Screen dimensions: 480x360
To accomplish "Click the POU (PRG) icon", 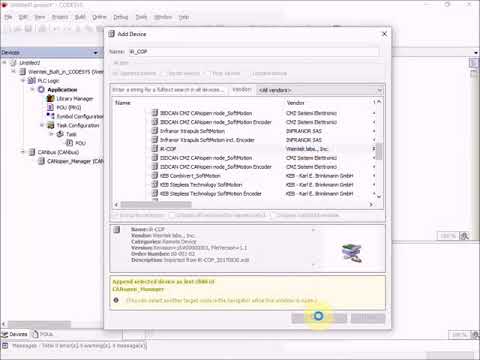I will (50, 107).
